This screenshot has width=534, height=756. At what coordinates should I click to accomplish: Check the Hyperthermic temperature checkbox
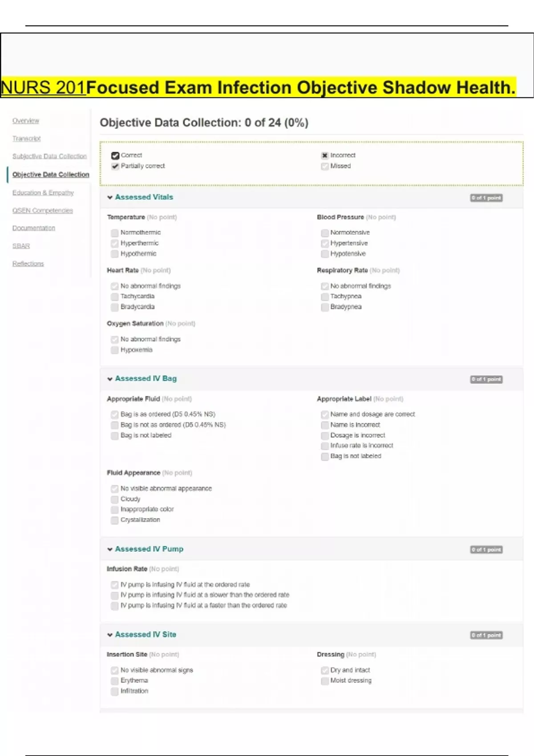coord(115,243)
